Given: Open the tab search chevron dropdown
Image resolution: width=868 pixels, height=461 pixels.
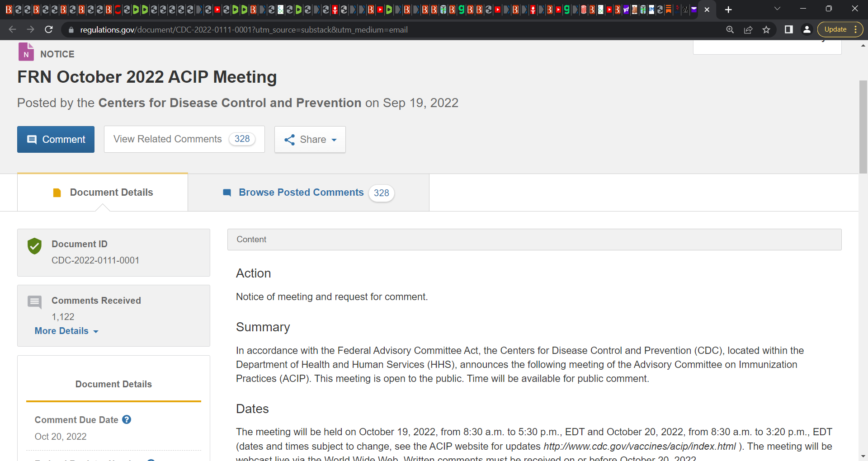Looking at the screenshot, I should pyautogui.click(x=777, y=9).
